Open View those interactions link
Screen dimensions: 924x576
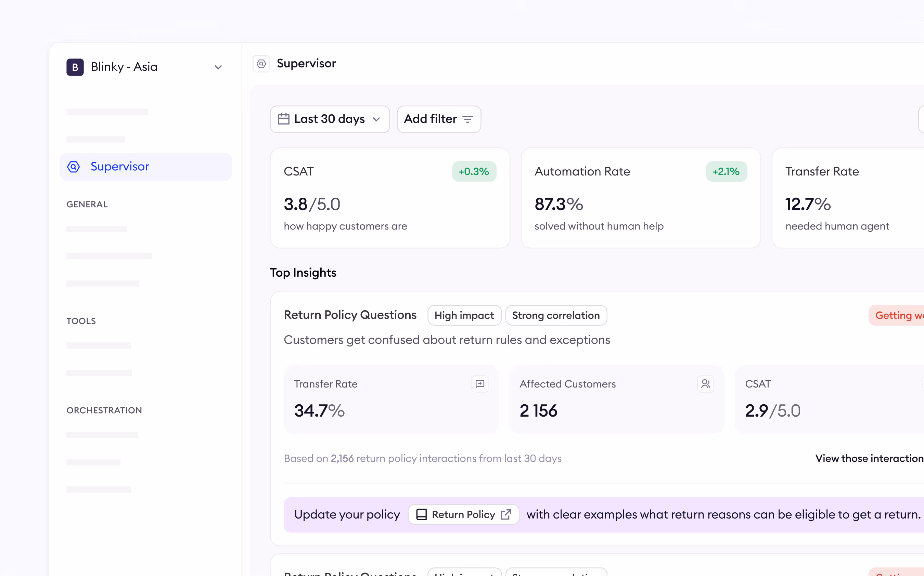pos(869,458)
